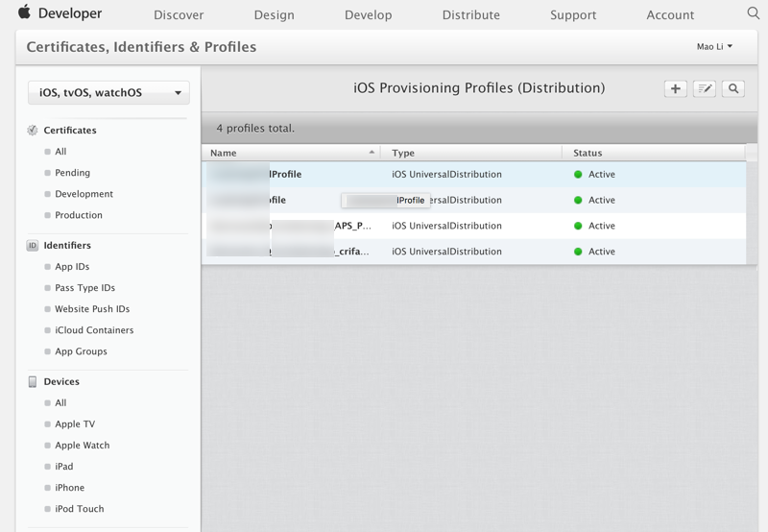
Task: Select Pending under Certificates
Action: [x=72, y=173]
